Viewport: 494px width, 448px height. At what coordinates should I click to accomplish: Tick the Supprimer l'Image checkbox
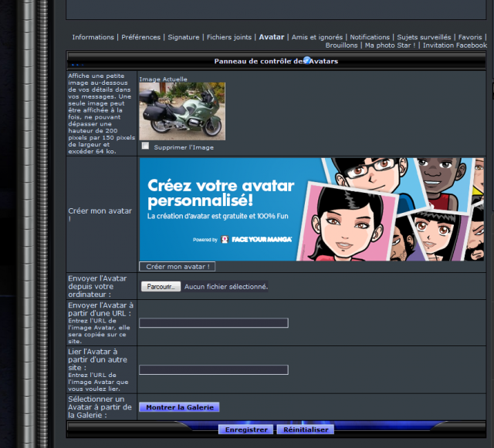[145, 146]
